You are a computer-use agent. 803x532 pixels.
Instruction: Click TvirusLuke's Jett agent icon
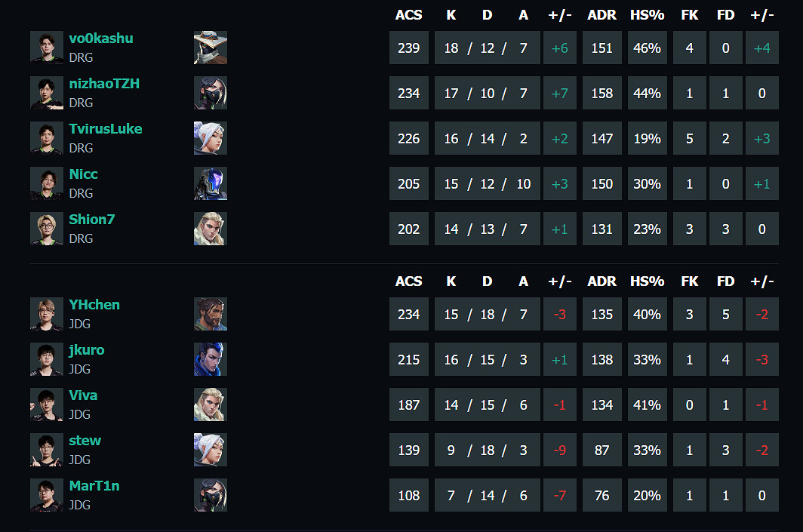coord(210,138)
